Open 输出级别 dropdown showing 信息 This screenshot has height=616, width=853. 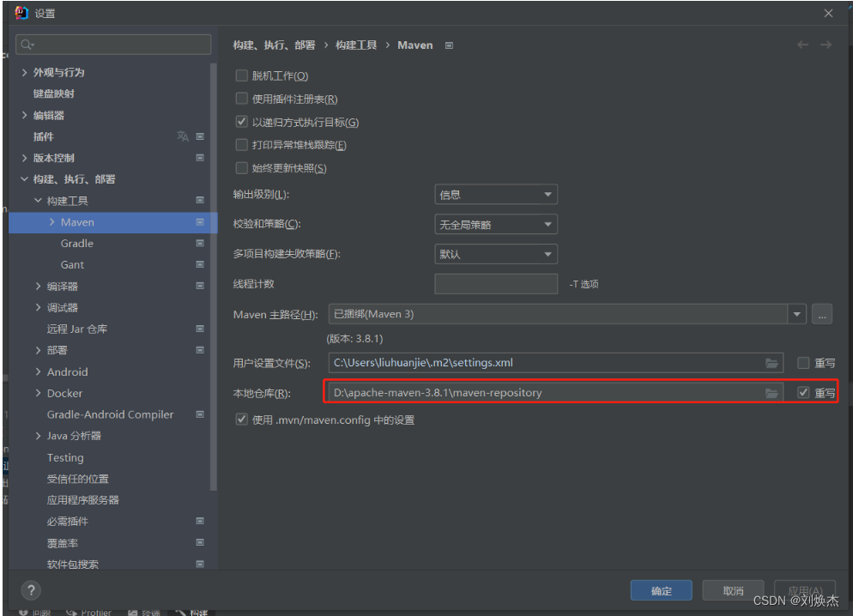pyautogui.click(x=496, y=195)
